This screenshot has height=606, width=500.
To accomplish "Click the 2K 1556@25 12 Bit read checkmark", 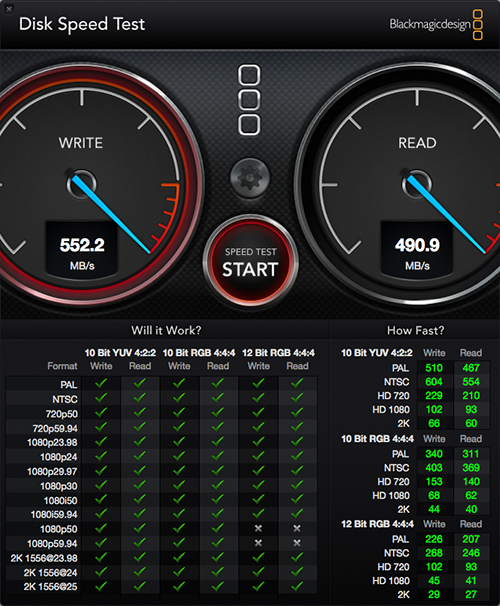I will (x=297, y=586).
